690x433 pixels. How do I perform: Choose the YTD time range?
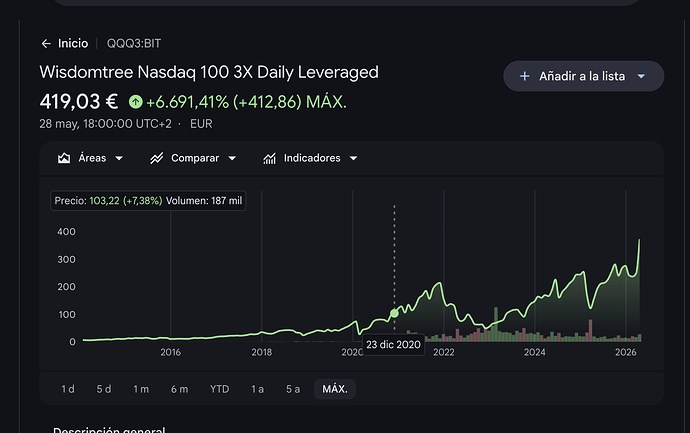[x=220, y=389]
